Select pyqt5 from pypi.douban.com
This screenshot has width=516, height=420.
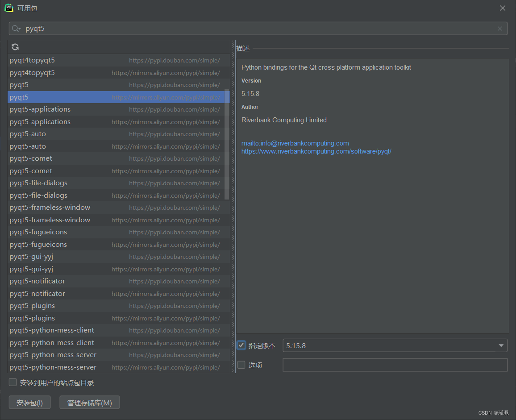click(118, 85)
